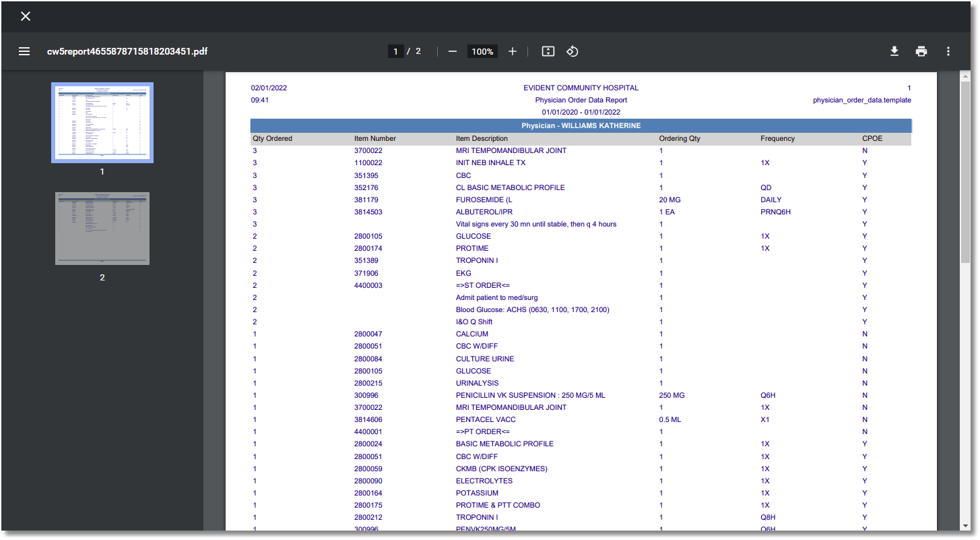This screenshot has width=980, height=540.
Task: Click the Physician - WILLIAMS KATHERINE banner
Action: pos(581,125)
